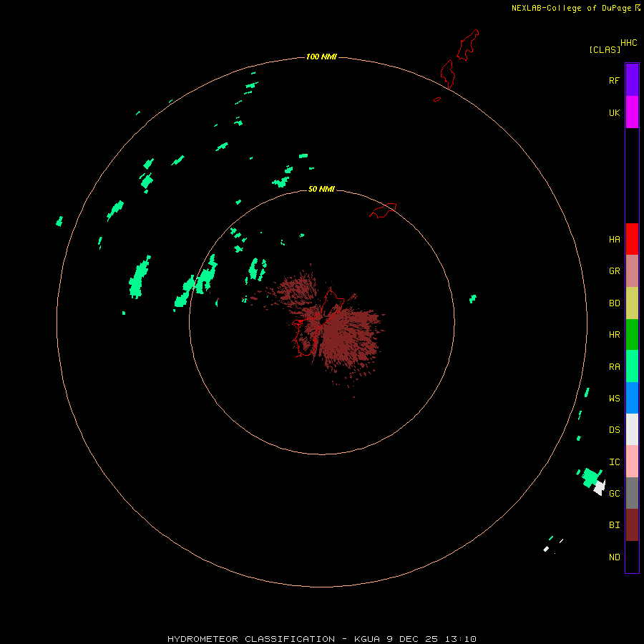Click the '100 NMI' range ring label

[x=321, y=57]
